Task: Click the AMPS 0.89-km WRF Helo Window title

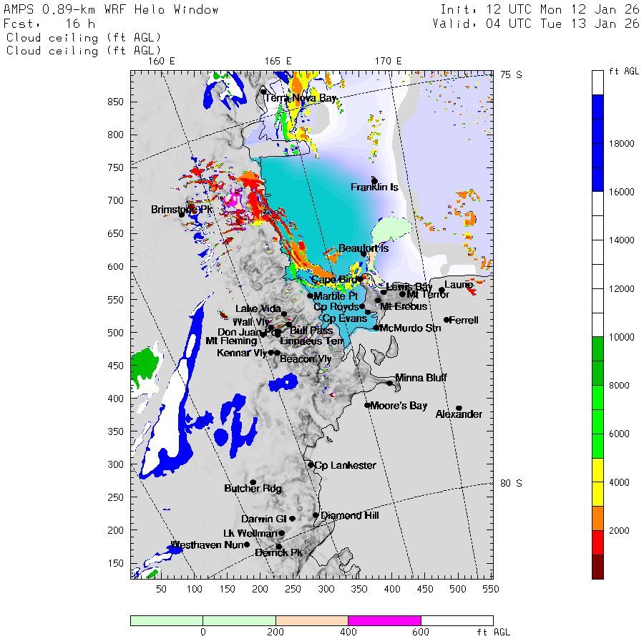Action: 111,10
